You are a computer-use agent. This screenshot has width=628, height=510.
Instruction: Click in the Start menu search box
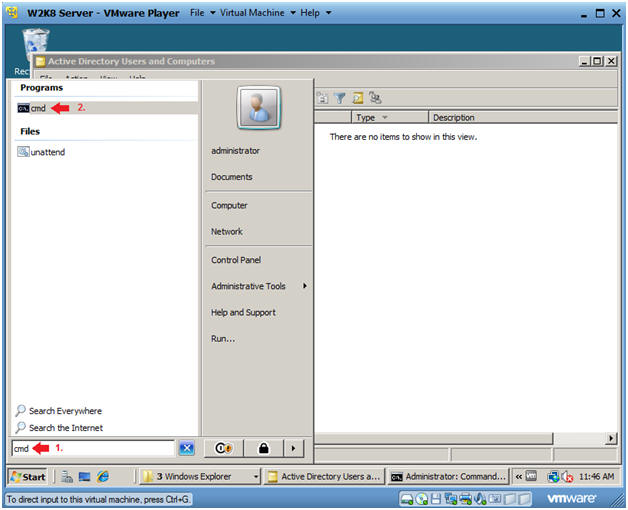click(93, 448)
